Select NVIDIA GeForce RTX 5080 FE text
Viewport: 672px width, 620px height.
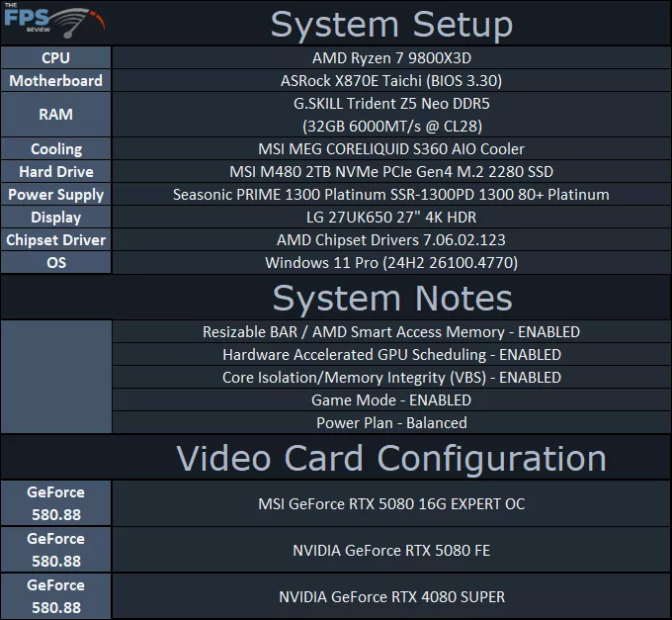coord(391,550)
